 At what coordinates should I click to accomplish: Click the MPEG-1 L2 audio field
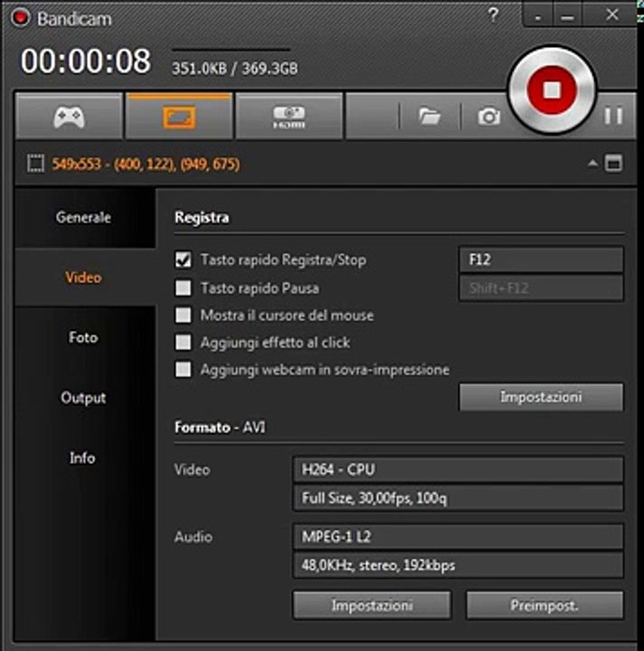[x=458, y=537]
